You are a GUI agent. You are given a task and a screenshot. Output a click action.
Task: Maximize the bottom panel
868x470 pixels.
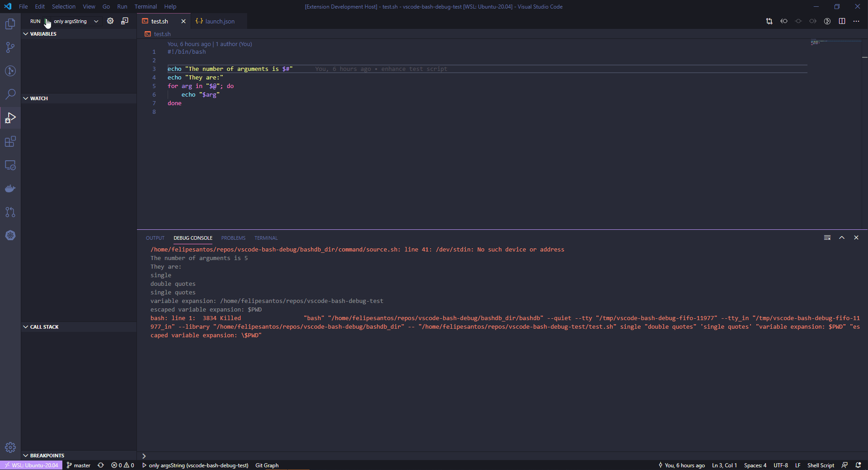click(x=842, y=237)
